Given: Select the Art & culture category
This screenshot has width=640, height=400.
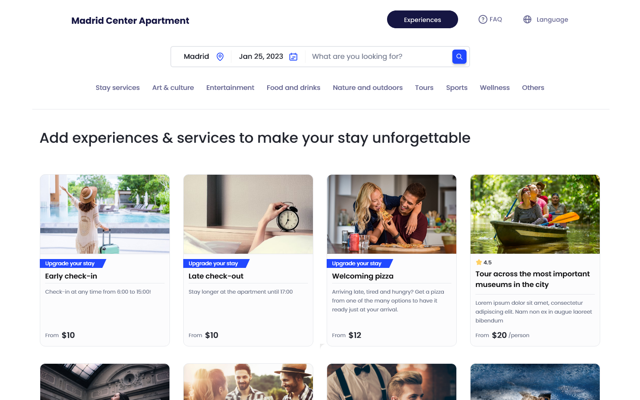Looking at the screenshot, I should (x=173, y=87).
